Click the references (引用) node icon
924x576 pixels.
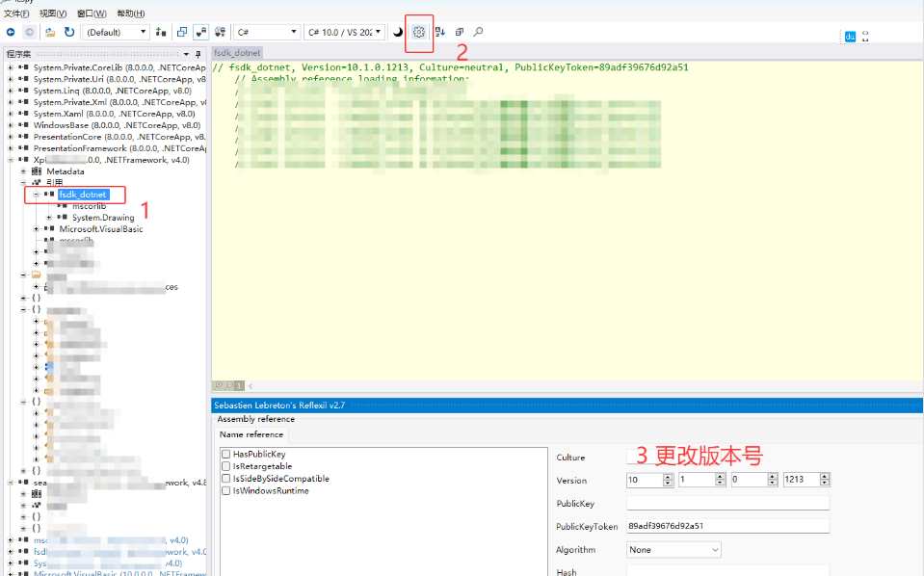point(37,183)
